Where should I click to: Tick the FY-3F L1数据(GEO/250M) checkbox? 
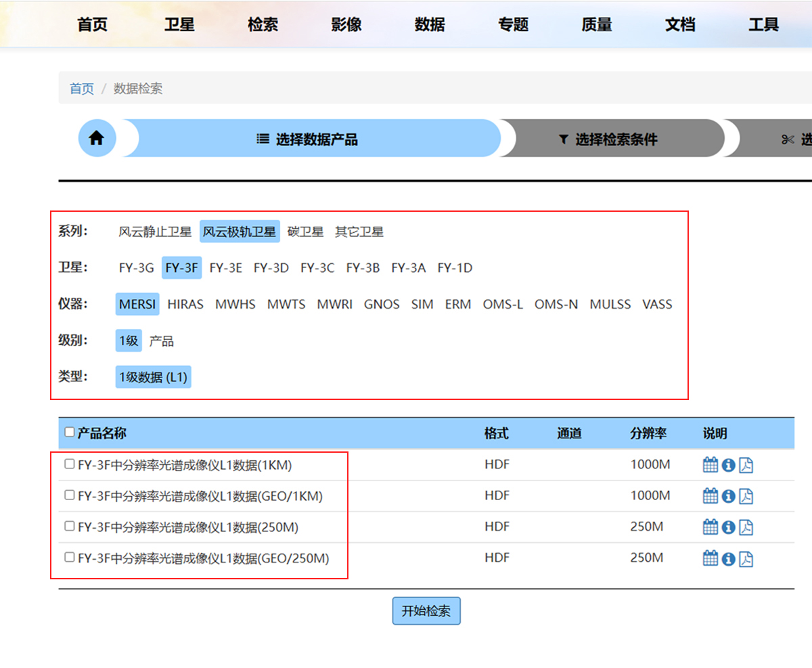[x=69, y=558]
